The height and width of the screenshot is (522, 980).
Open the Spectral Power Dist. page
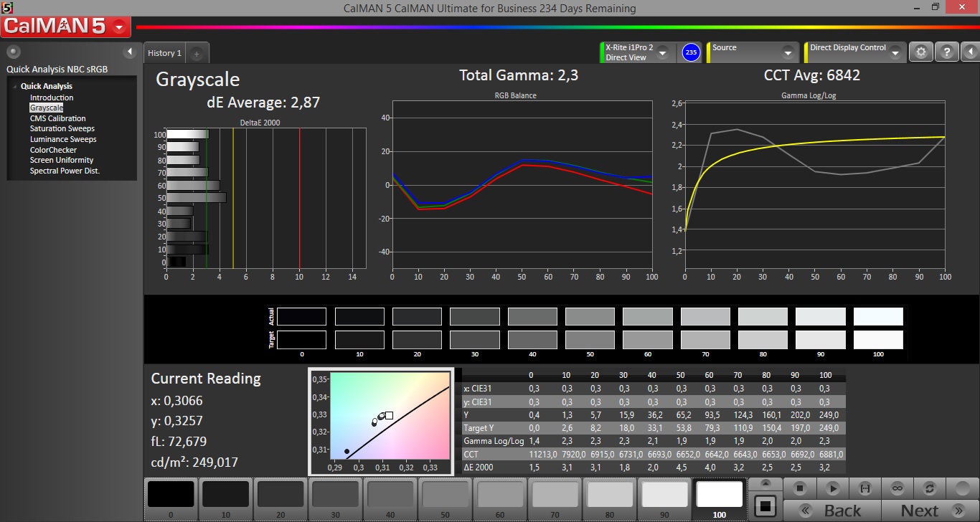(65, 171)
